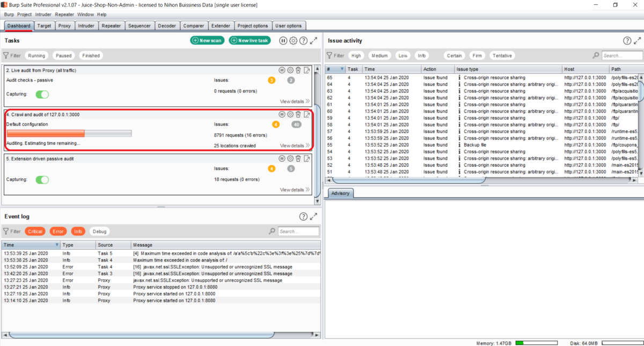
Task: Click the Tasks Filter funnel icon
Action: point(6,55)
